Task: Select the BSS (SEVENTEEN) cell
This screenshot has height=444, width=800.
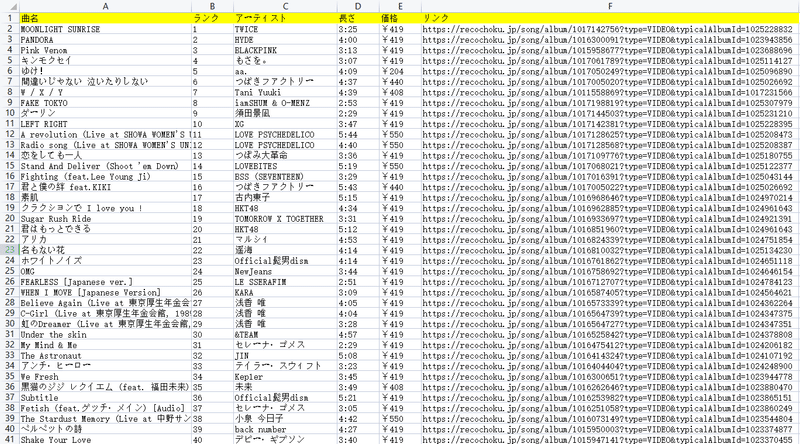Action: pos(285,177)
